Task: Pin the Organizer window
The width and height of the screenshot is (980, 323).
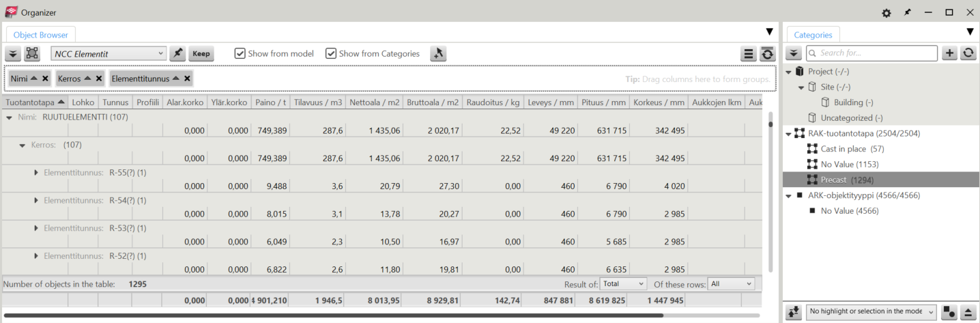Action: (x=907, y=12)
